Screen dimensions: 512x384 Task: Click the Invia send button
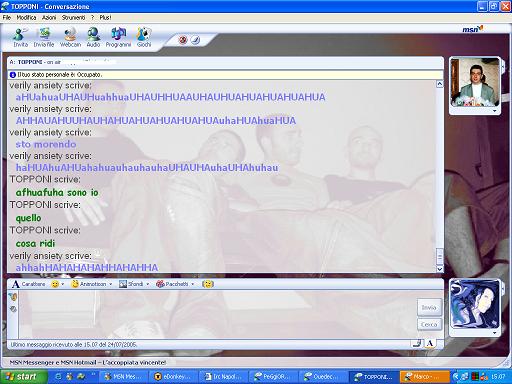click(x=429, y=307)
